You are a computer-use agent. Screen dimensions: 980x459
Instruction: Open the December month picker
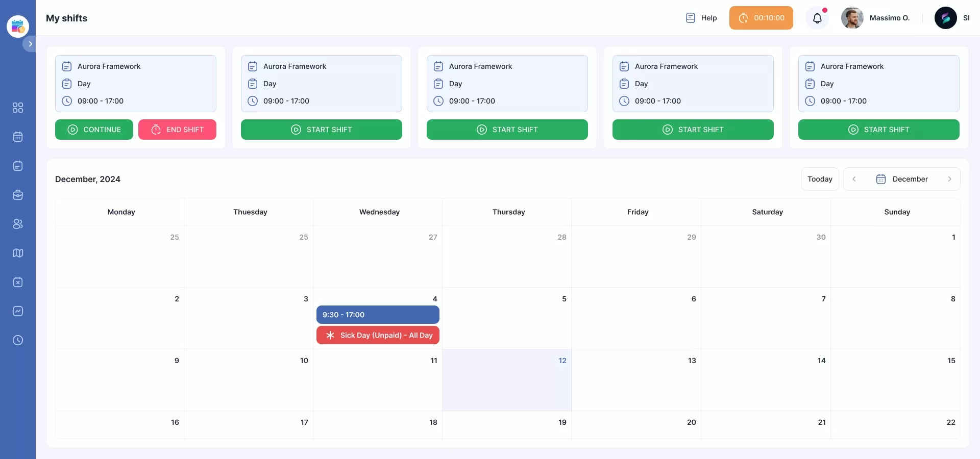[x=902, y=179]
